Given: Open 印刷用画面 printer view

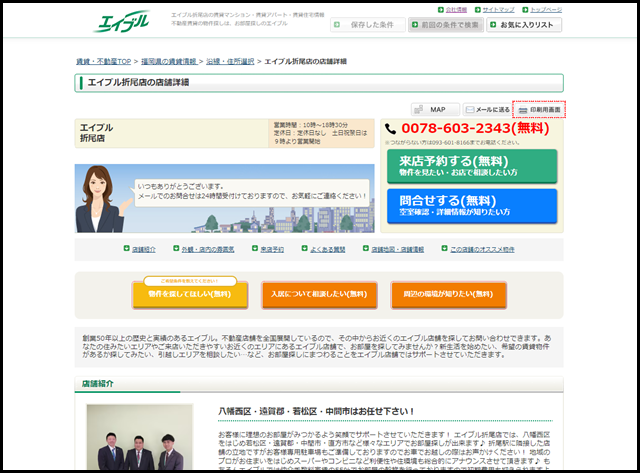Looking at the screenshot, I should (539, 109).
